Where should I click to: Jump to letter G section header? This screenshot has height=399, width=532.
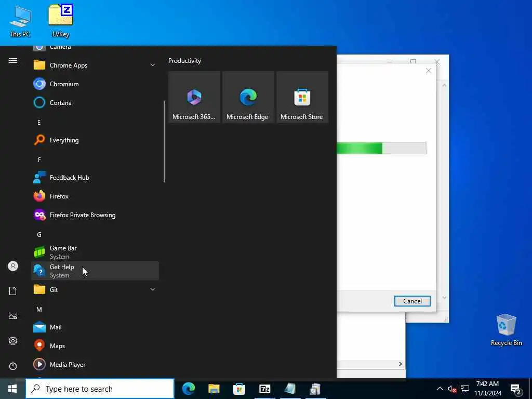(x=39, y=234)
